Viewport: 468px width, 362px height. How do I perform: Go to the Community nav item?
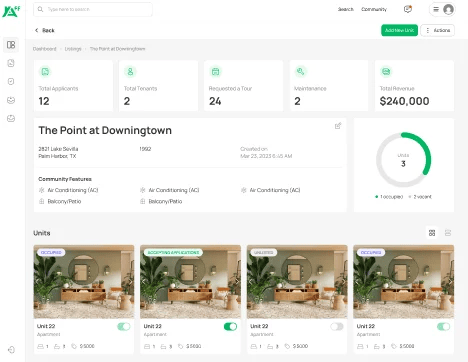coord(374,9)
